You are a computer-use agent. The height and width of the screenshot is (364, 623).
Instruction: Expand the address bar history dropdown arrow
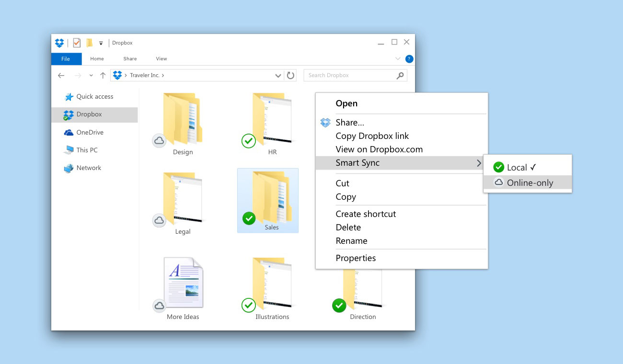click(278, 75)
